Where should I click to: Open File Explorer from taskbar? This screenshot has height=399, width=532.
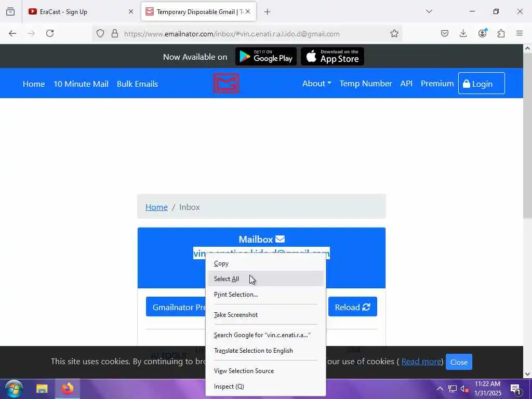(x=42, y=389)
